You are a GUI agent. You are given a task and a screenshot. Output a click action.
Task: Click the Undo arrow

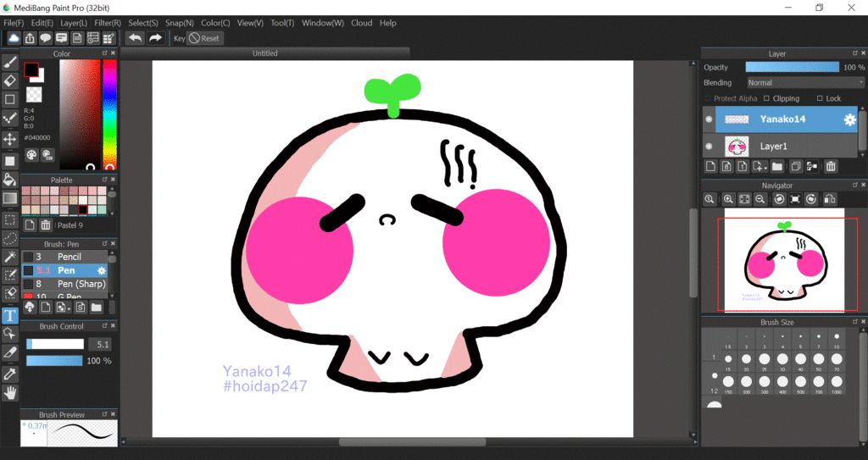click(135, 38)
